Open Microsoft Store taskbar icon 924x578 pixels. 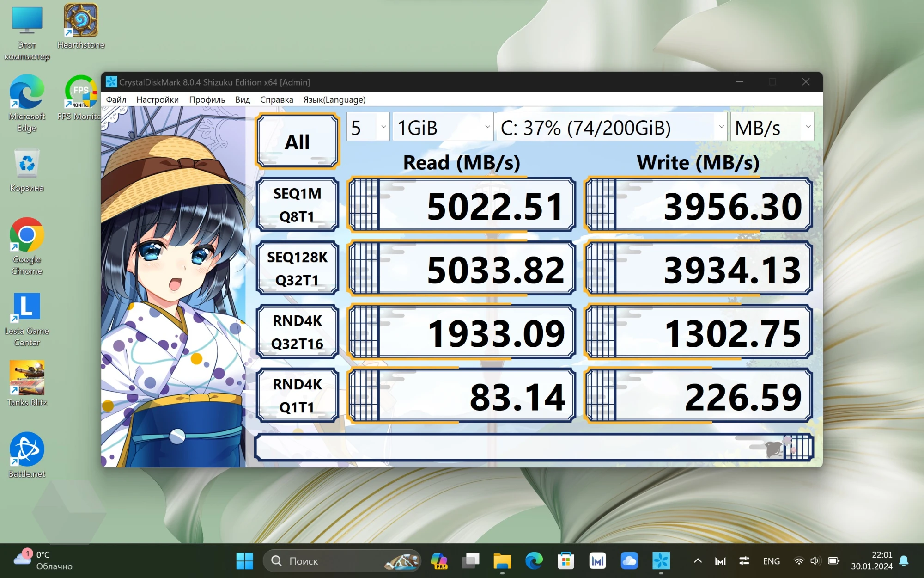[565, 561]
